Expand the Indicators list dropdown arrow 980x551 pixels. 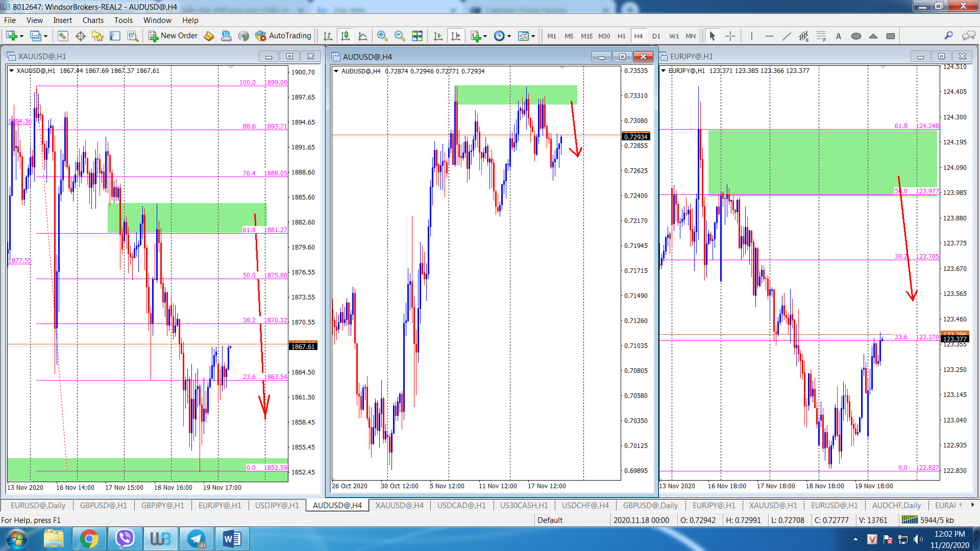[x=485, y=36]
